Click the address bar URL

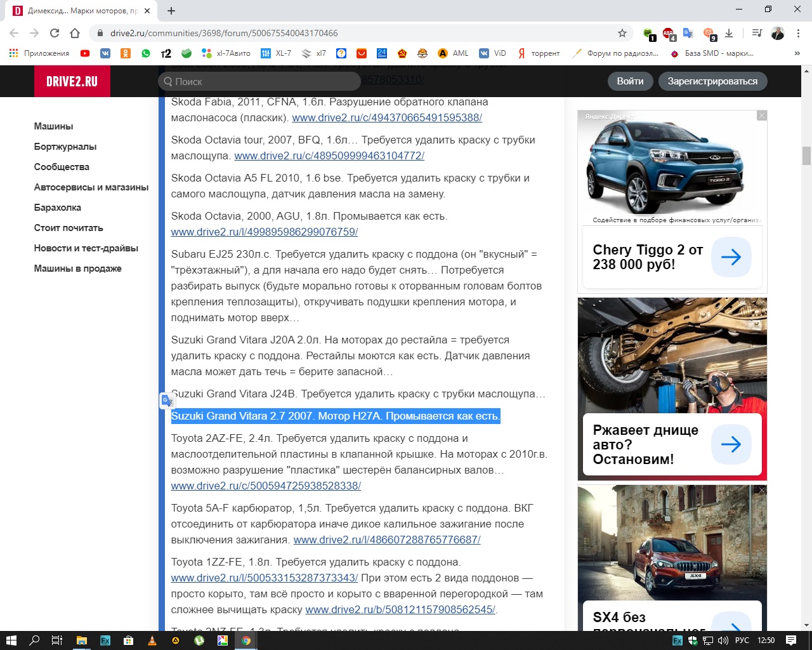224,33
